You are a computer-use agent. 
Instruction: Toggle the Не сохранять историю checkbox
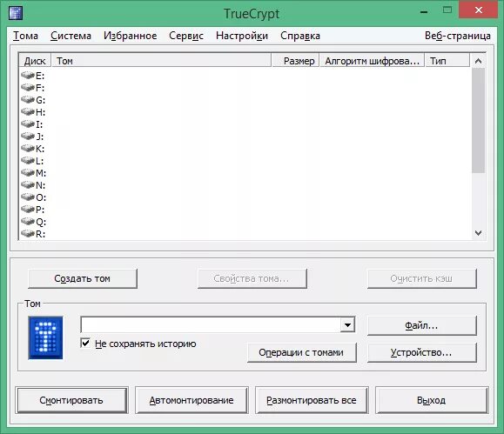tap(85, 343)
